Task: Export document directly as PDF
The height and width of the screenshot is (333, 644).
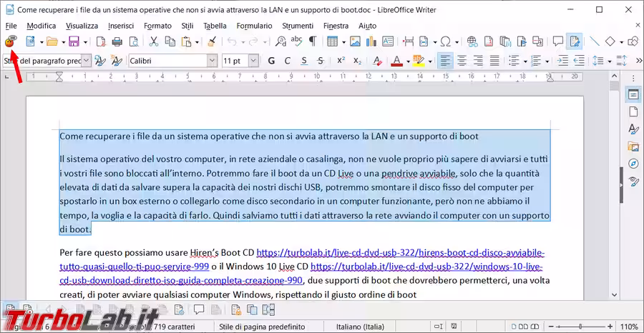Action: click(100, 41)
